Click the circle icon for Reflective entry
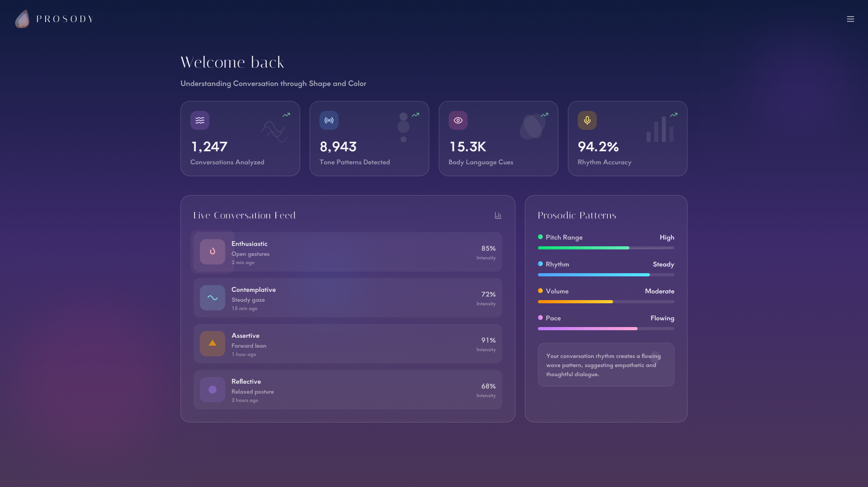The image size is (868, 487). click(x=212, y=390)
